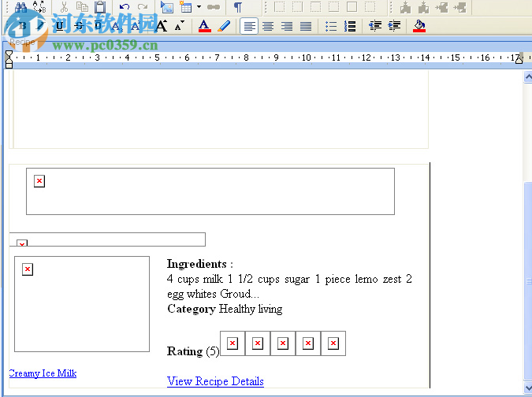
Task: Decrease font size with small A
Action: click(180, 26)
